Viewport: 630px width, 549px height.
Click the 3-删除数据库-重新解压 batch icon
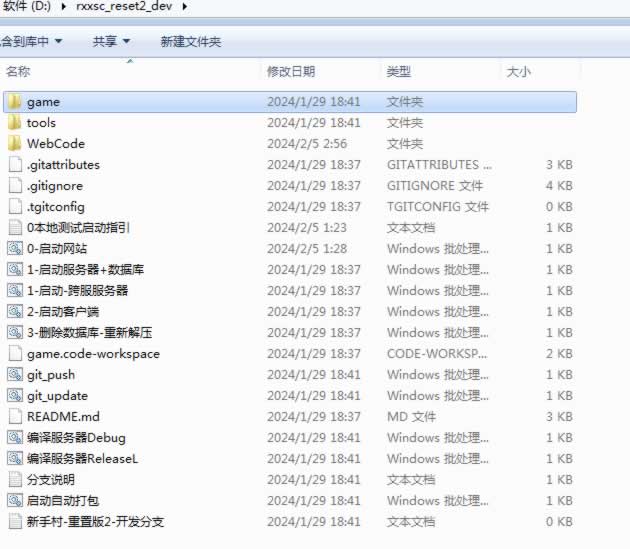[15, 332]
